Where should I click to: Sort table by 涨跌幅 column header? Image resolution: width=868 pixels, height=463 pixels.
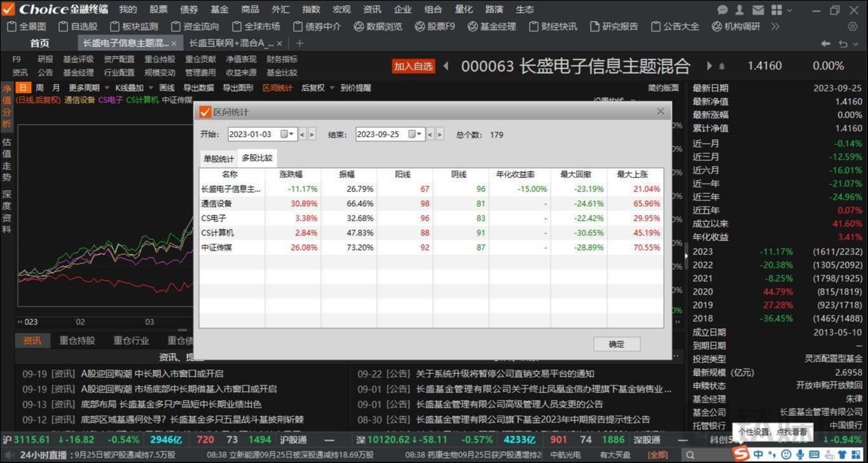pos(293,174)
